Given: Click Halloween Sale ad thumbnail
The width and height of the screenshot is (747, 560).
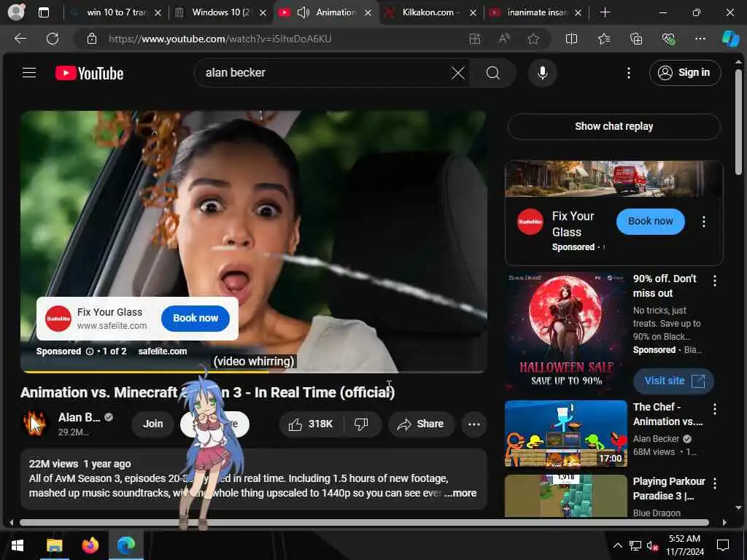Looking at the screenshot, I should [566, 332].
